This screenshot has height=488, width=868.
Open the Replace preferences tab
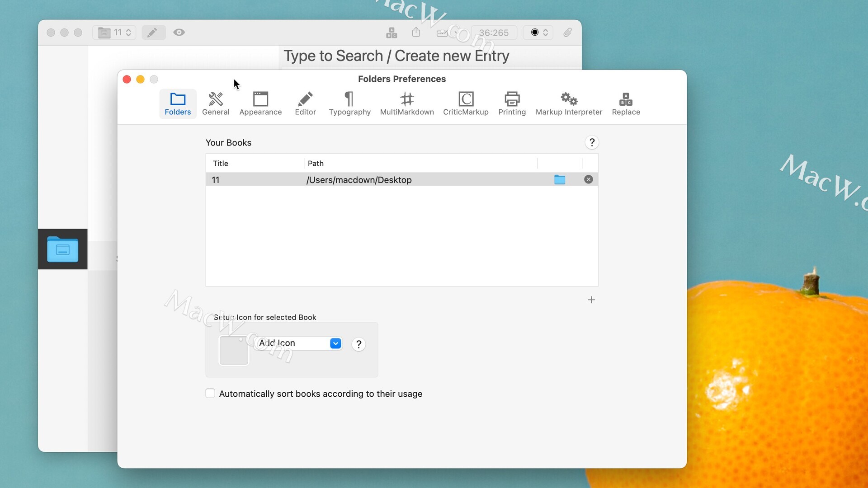(x=626, y=104)
